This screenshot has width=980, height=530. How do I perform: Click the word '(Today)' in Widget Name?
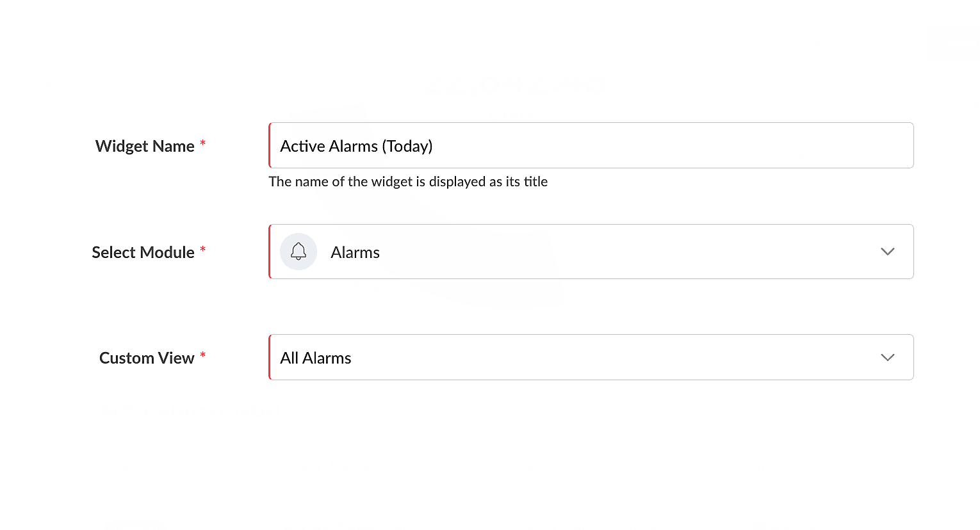[407, 147]
